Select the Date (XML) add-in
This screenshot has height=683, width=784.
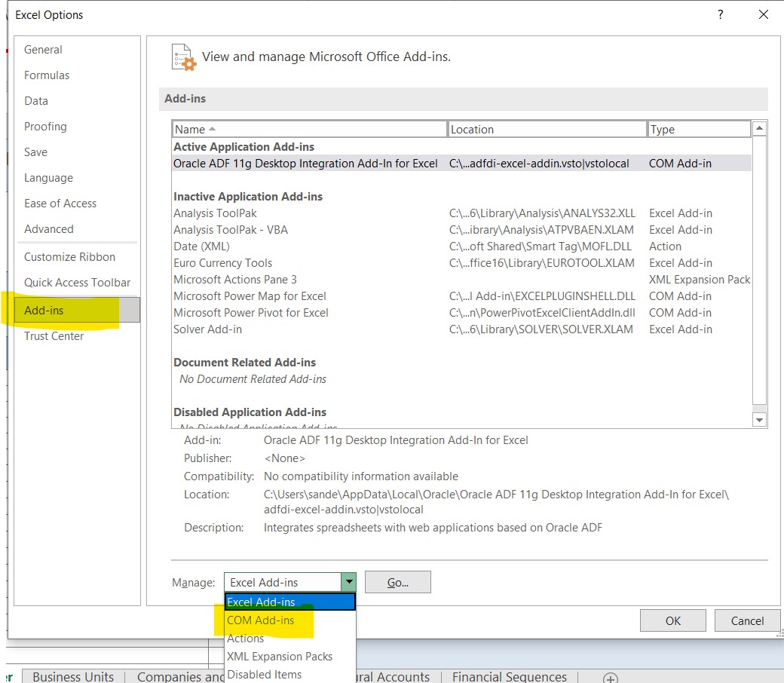pyautogui.click(x=461, y=247)
